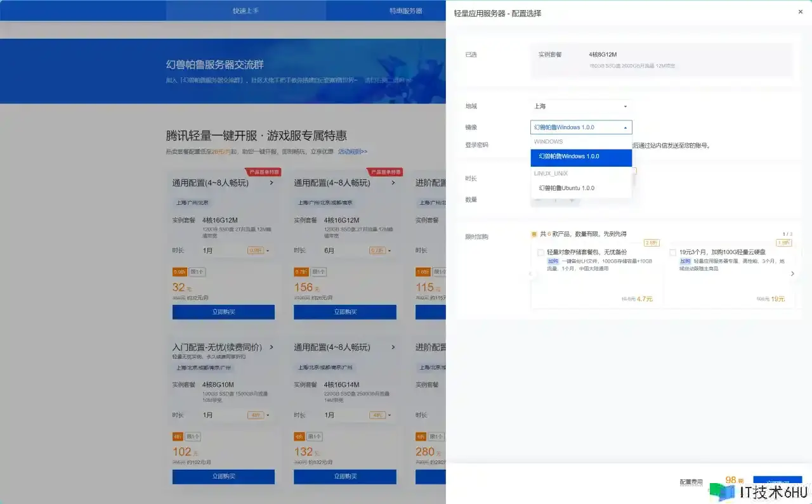Image resolution: width=812 pixels, height=504 pixels.
Task: Switch to 特惠服务器 tab
Action: [405, 11]
